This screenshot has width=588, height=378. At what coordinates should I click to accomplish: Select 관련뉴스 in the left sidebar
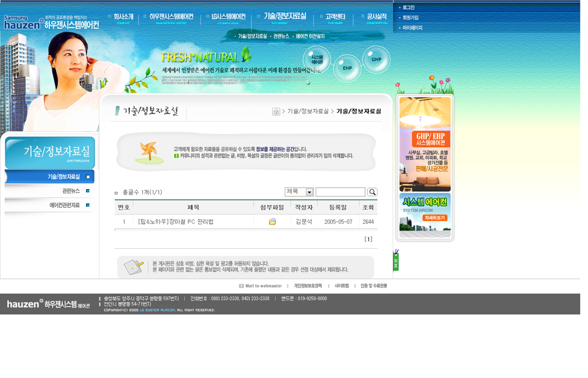tap(71, 191)
